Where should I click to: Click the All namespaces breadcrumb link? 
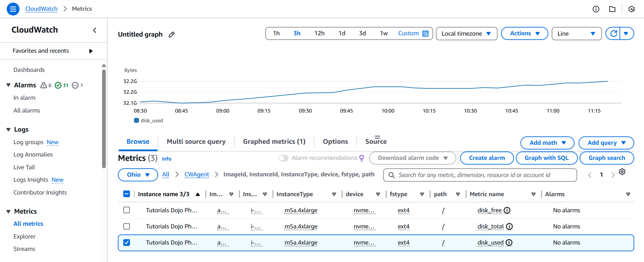click(x=166, y=174)
